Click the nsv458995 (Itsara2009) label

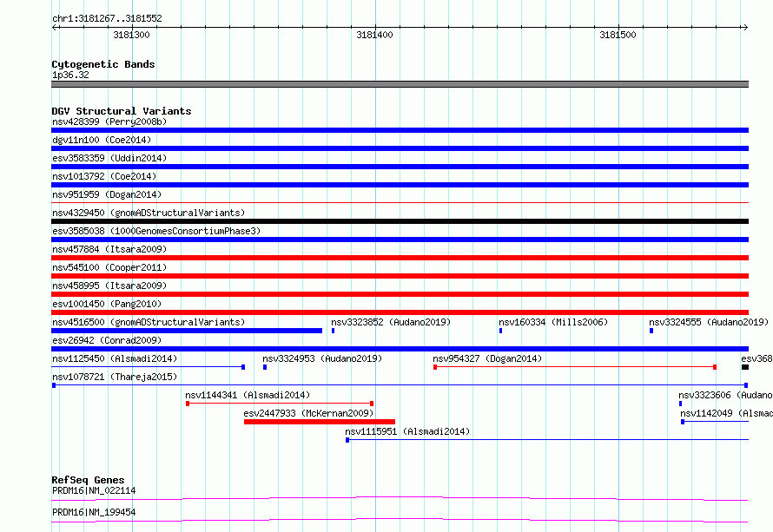(109, 286)
